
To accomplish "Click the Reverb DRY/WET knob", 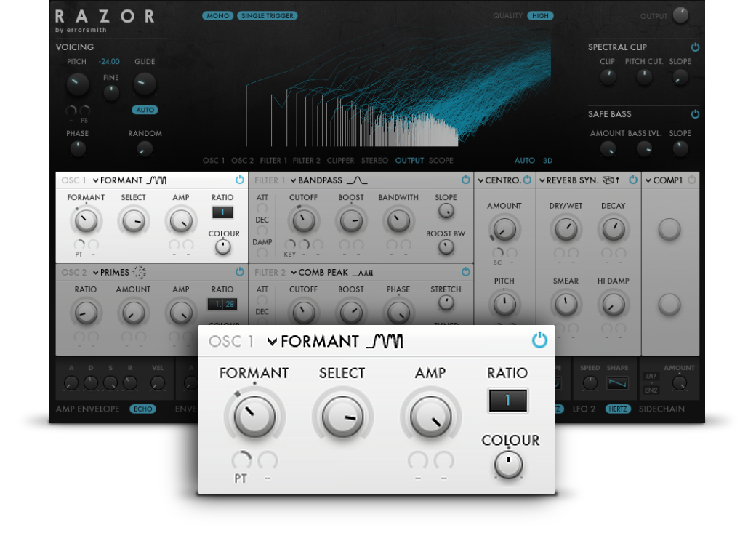I will pyautogui.click(x=566, y=228).
